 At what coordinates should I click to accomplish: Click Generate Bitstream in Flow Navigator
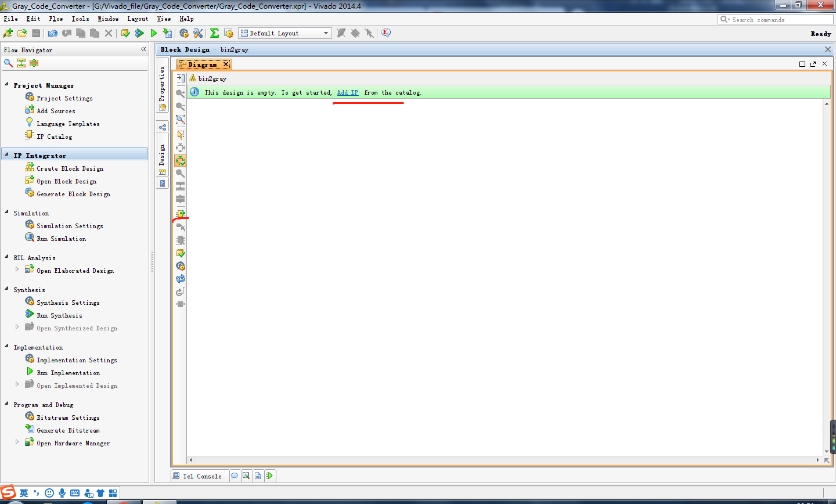click(68, 430)
